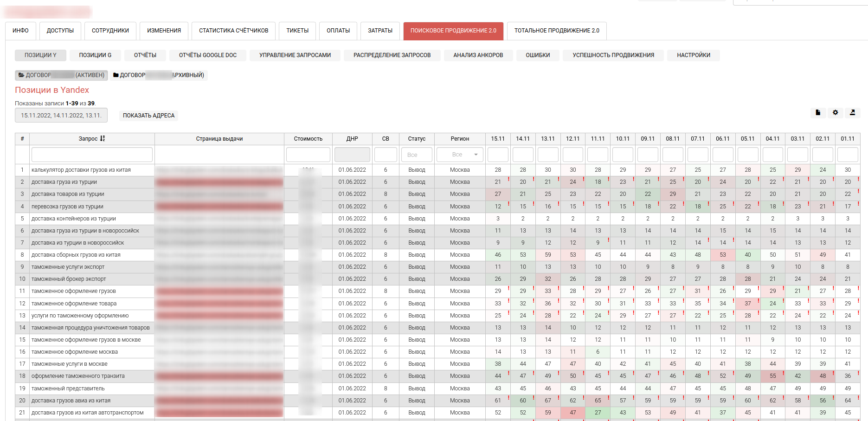The height and width of the screenshot is (421, 868).
Task: Click the export icon above the table
Action: (x=852, y=113)
